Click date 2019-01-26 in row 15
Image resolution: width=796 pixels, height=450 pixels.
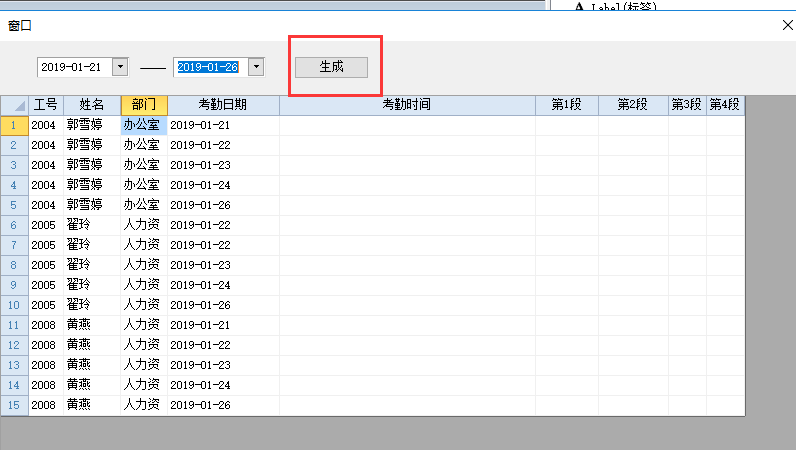pos(223,405)
